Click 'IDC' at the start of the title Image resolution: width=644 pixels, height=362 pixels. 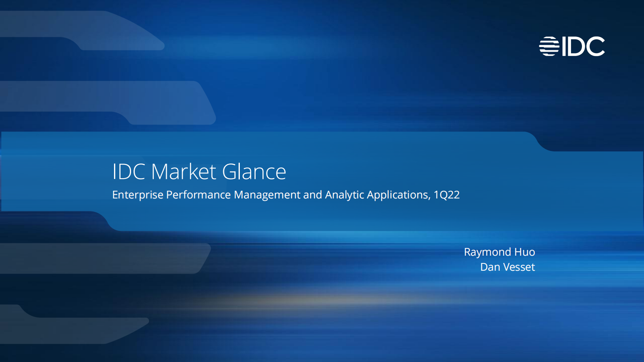click(x=128, y=172)
